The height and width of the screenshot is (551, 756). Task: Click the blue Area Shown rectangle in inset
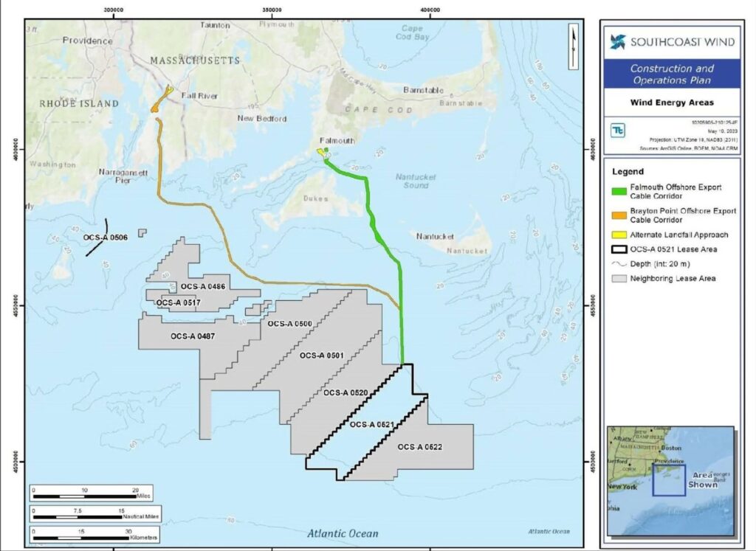[669, 480]
